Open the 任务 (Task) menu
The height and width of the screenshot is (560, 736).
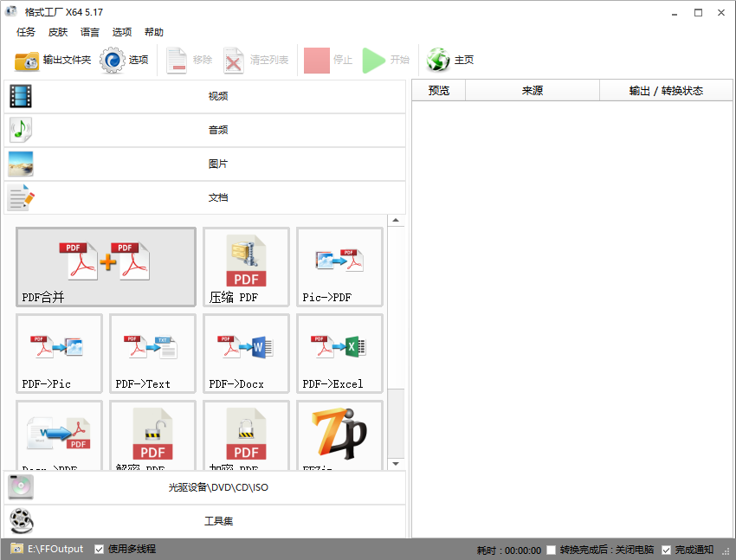click(25, 32)
